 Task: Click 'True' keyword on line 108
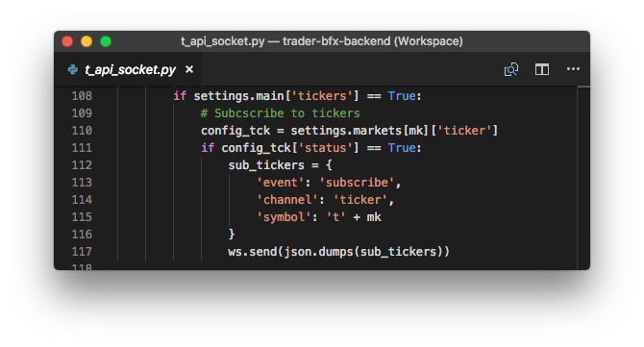402,96
